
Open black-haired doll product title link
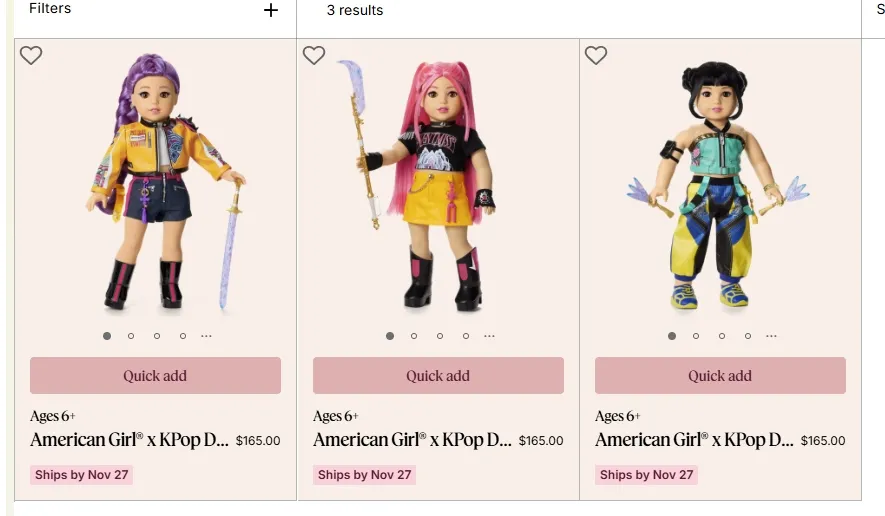(x=694, y=440)
